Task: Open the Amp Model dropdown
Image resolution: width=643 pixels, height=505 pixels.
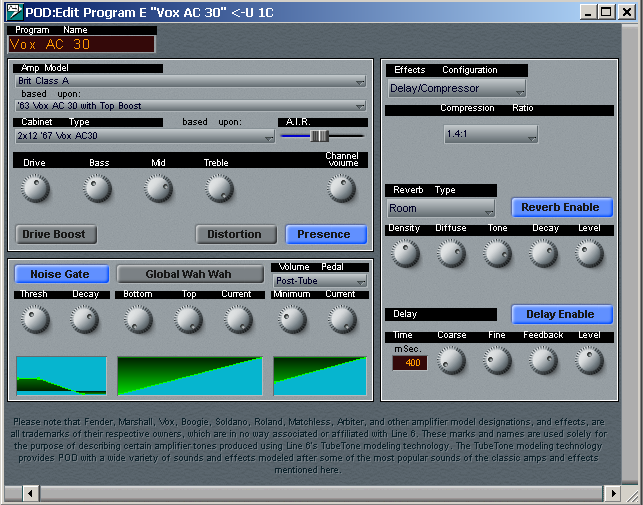Action: coord(190,81)
